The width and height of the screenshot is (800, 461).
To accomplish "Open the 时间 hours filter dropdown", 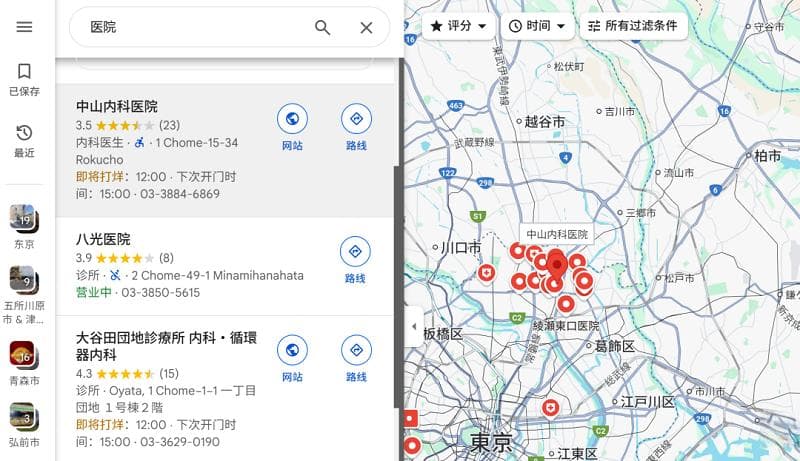I will [x=537, y=25].
